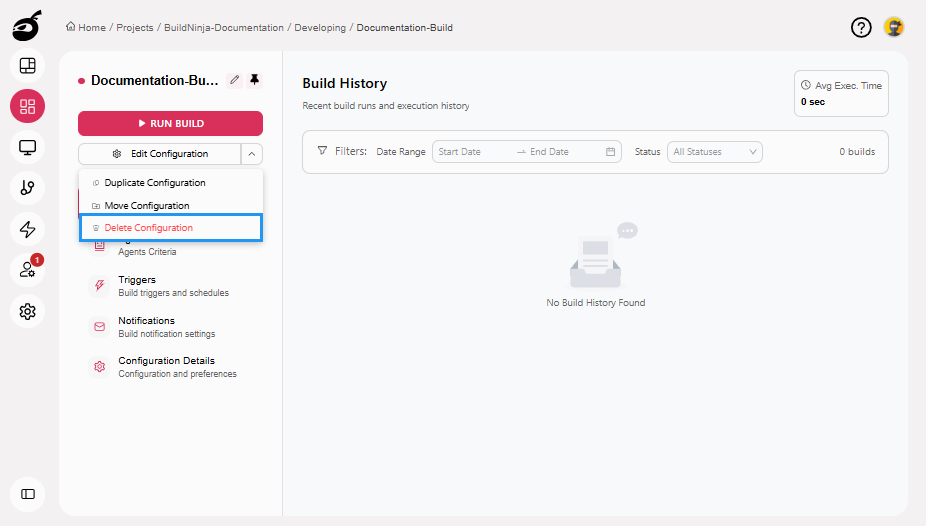
Task: Open the settings gear in sidebar
Action: coord(28,311)
